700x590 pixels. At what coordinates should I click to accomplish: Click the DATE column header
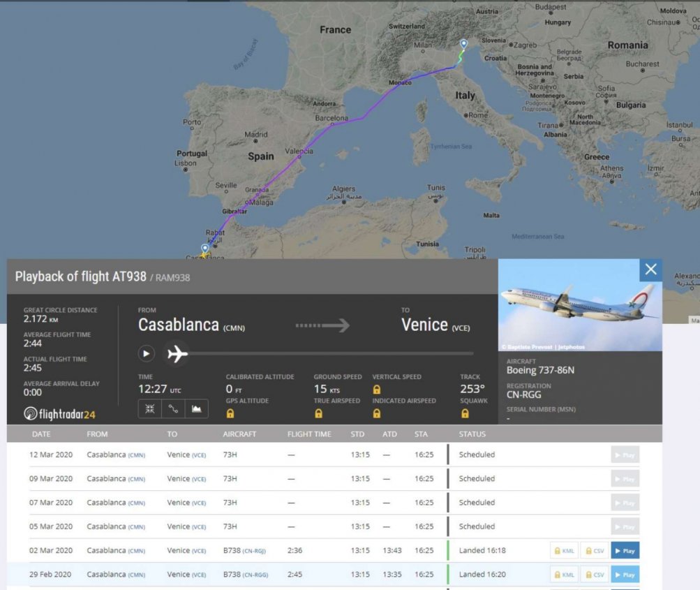pyautogui.click(x=41, y=434)
